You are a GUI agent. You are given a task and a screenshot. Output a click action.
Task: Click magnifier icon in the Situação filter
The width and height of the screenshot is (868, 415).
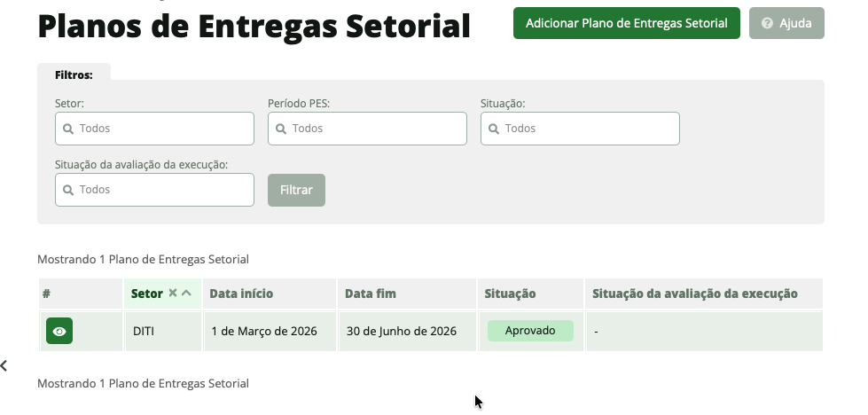click(493, 129)
